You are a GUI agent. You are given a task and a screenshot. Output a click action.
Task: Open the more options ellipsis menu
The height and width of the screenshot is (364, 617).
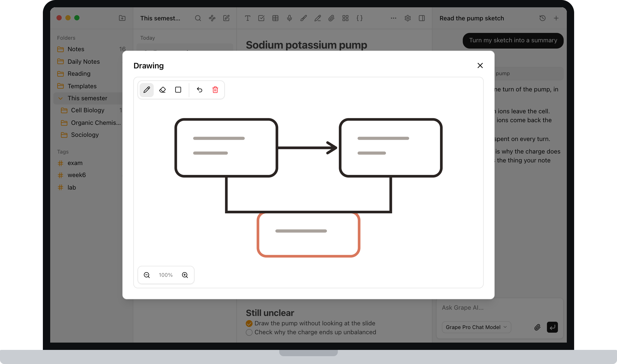[393, 18]
